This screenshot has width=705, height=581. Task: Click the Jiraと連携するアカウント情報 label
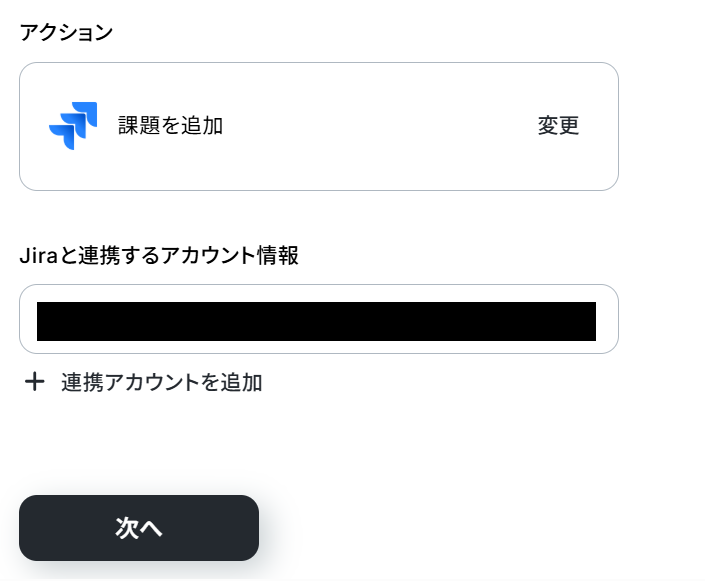point(159,255)
